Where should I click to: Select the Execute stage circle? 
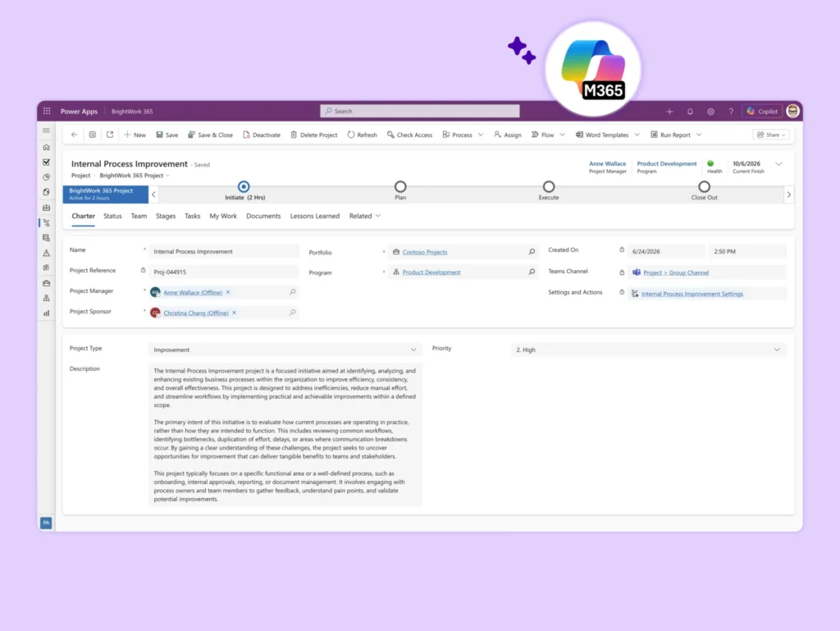click(x=549, y=186)
